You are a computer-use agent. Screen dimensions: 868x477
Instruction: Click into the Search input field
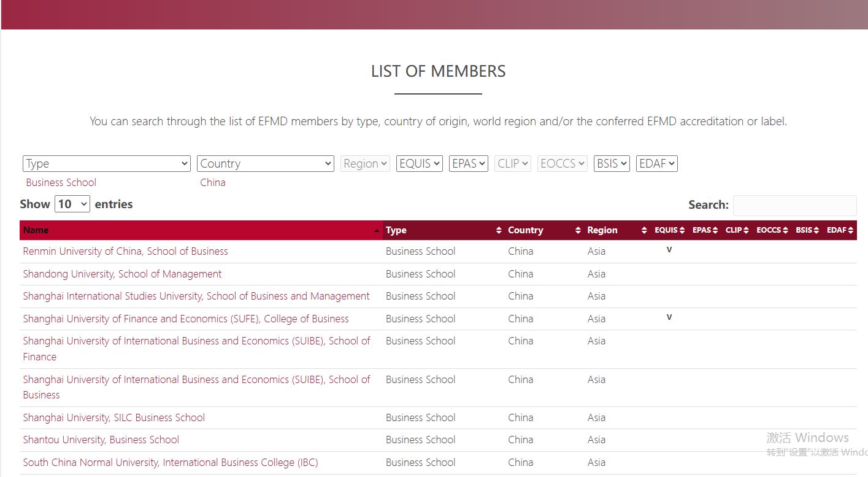click(x=794, y=205)
